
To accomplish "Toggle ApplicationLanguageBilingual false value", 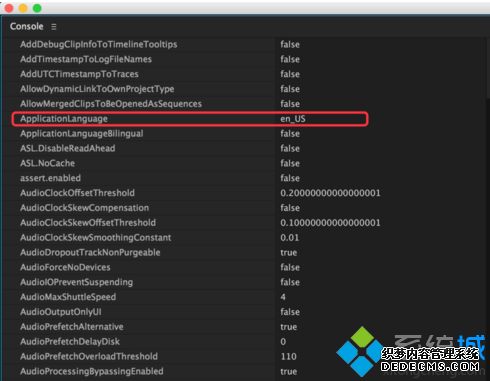I will [290, 134].
